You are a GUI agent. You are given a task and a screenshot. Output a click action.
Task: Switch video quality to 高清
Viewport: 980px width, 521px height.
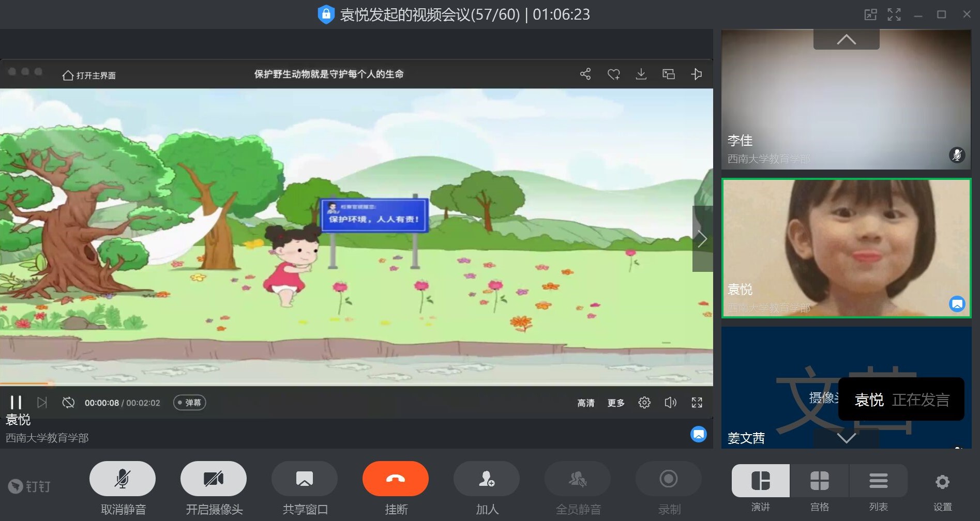tap(585, 403)
